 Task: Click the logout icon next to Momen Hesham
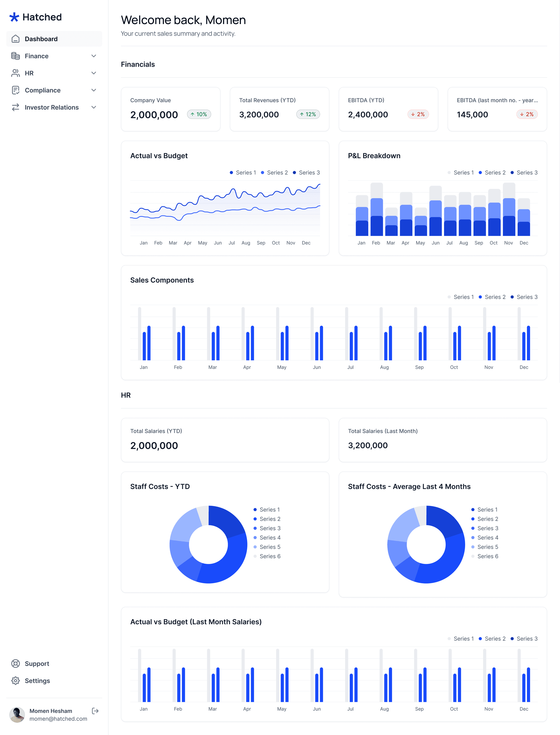pyautogui.click(x=95, y=711)
